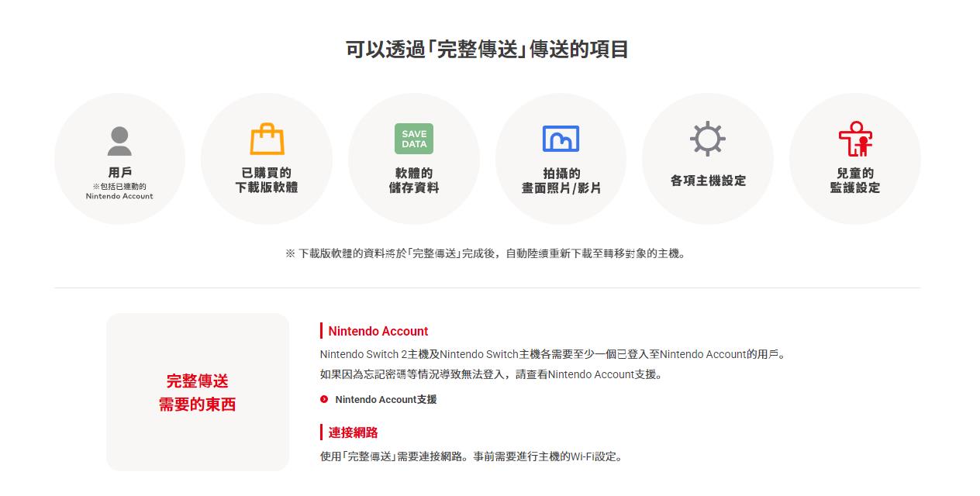
Task: Select the 用戶 label text
Action: point(119,172)
